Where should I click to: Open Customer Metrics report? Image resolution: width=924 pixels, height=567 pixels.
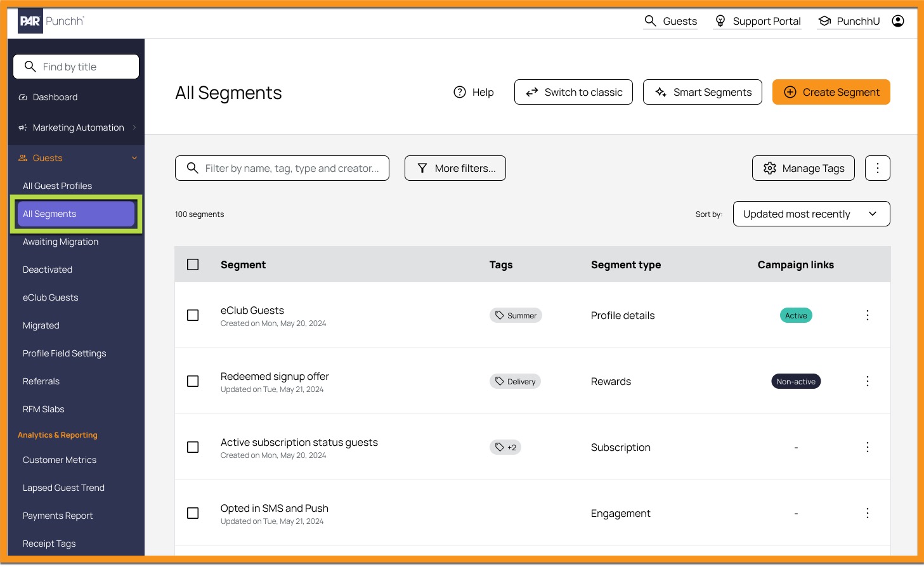(x=60, y=460)
